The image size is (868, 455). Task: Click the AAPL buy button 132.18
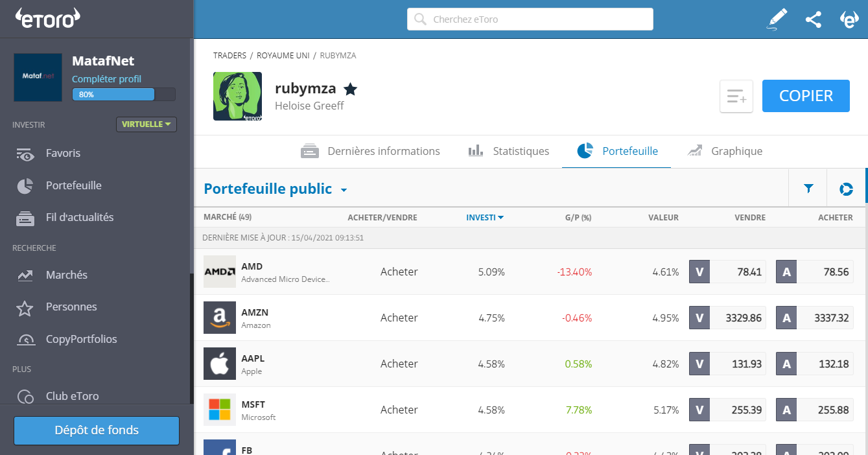pyautogui.click(x=815, y=364)
